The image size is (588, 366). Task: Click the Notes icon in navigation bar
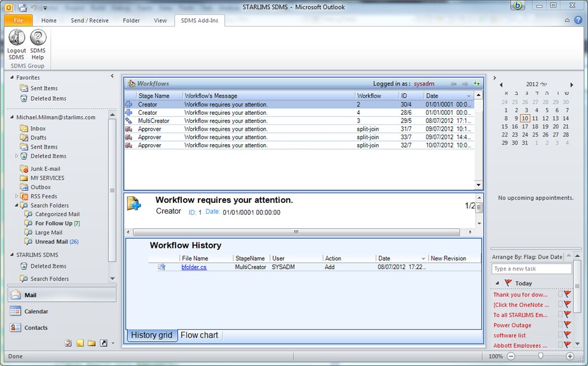(80, 343)
